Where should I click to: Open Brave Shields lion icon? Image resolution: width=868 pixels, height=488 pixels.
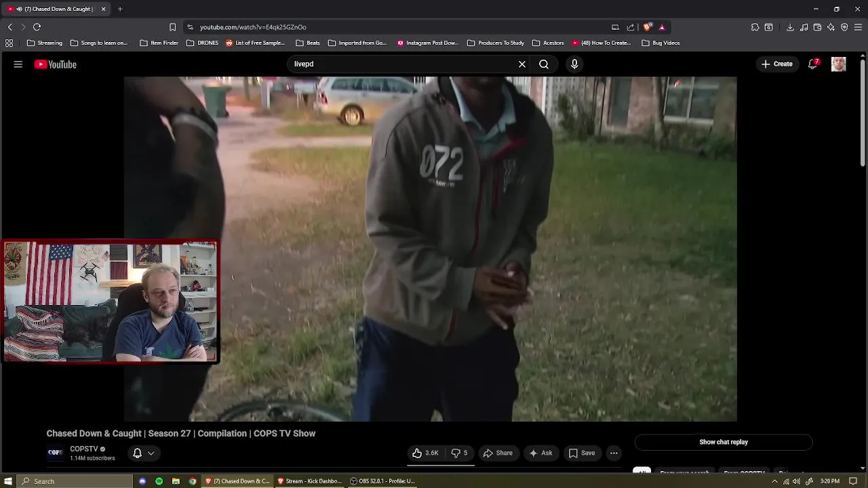coord(648,27)
